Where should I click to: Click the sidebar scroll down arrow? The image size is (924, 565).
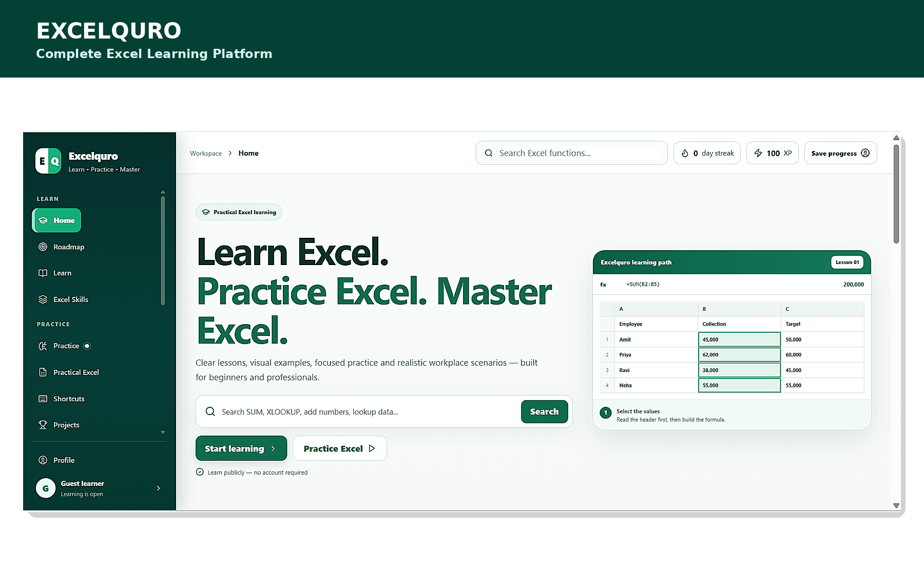coord(163,432)
